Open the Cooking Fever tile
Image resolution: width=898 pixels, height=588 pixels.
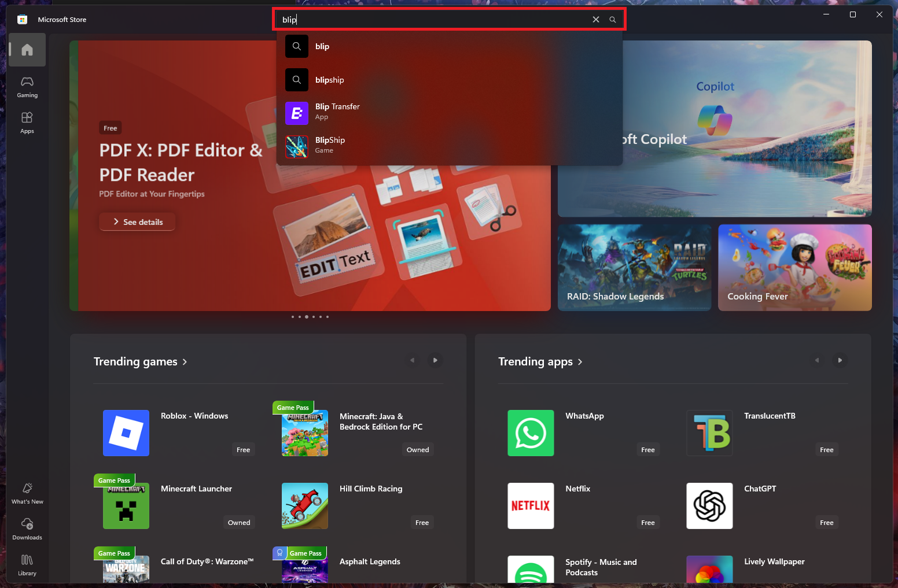[x=794, y=268]
